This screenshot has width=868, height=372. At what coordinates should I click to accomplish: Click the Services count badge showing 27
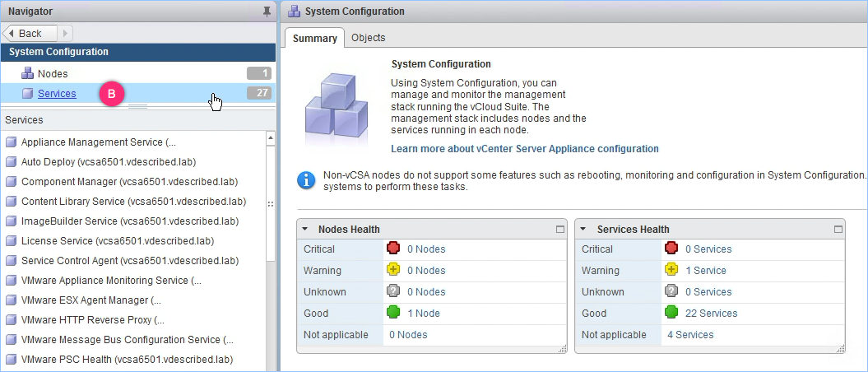click(259, 93)
